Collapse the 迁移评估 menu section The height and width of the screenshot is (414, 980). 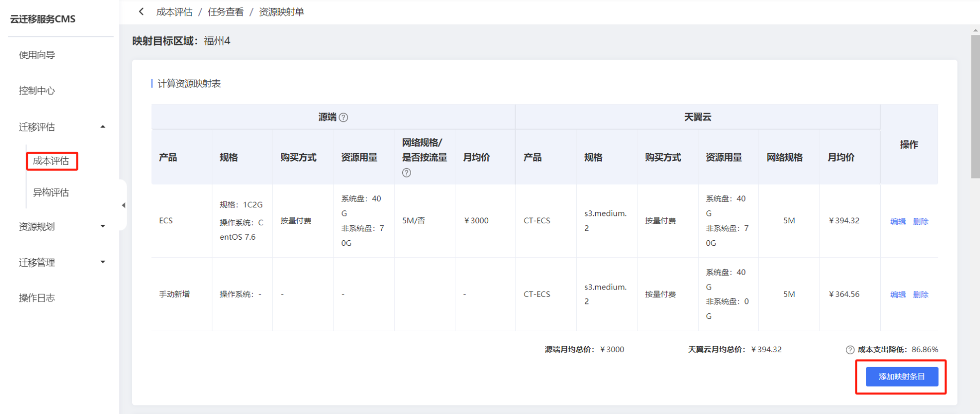pos(103,127)
